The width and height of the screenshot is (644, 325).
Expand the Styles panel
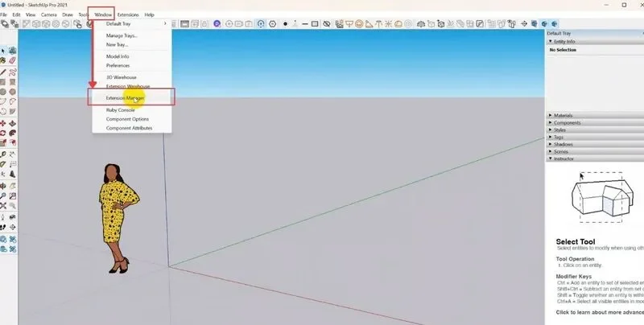coord(595,130)
